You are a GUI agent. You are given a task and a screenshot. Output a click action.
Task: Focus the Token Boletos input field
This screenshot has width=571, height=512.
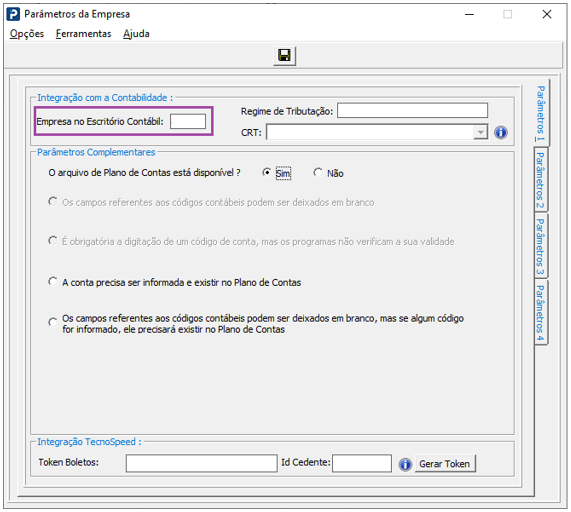click(x=201, y=463)
